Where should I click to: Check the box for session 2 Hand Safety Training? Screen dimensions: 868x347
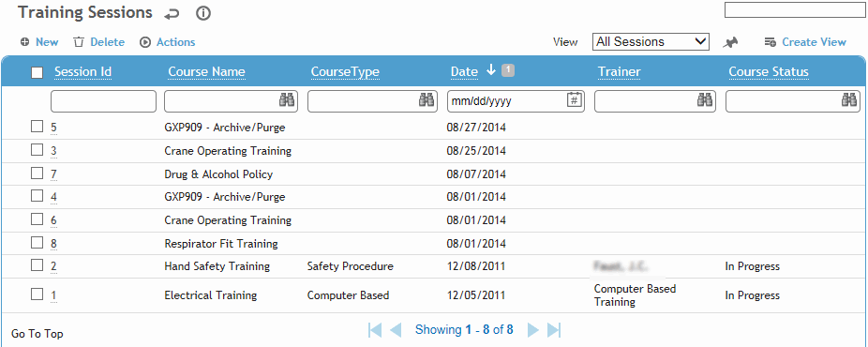tap(37, 265)
